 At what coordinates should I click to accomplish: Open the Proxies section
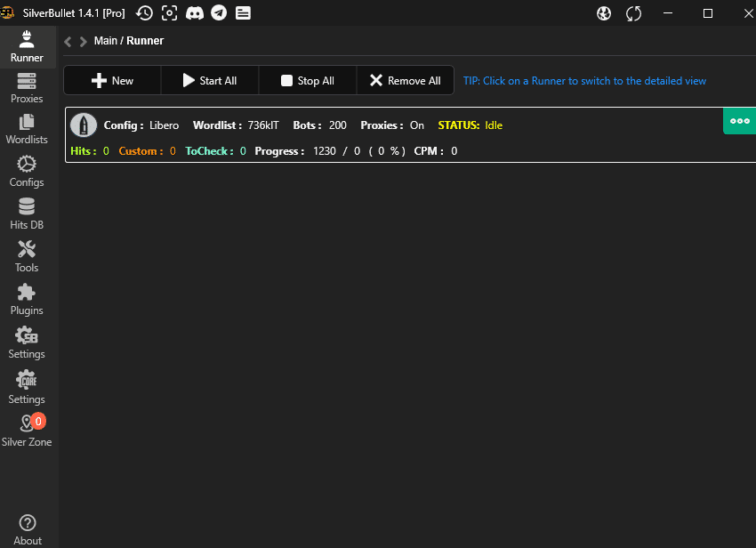(x=27, y=88)
